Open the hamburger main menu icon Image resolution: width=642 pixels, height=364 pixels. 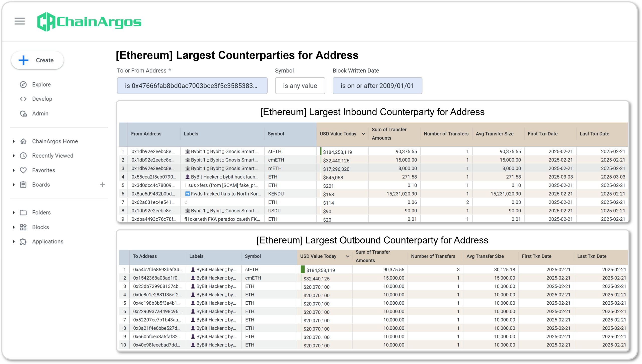(20, 21)
